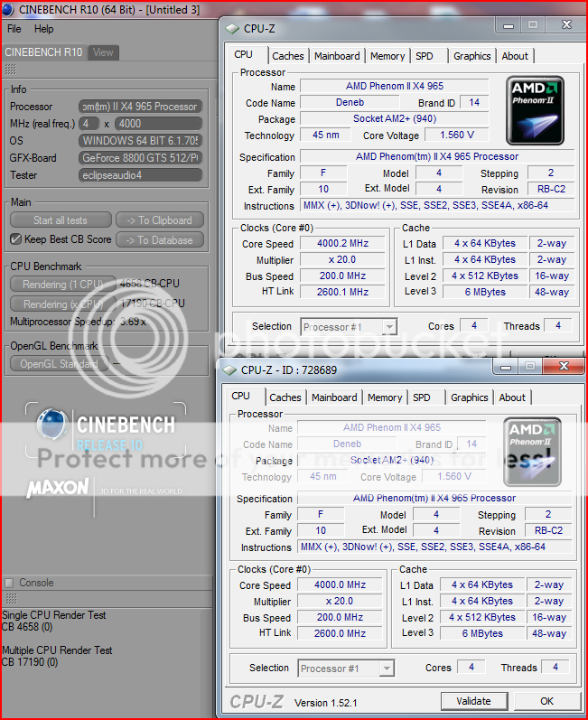Run the Rendering (x CPU) test
This screenshot has width=588, height=720.
pyautogui.click(x=62, y=304)
